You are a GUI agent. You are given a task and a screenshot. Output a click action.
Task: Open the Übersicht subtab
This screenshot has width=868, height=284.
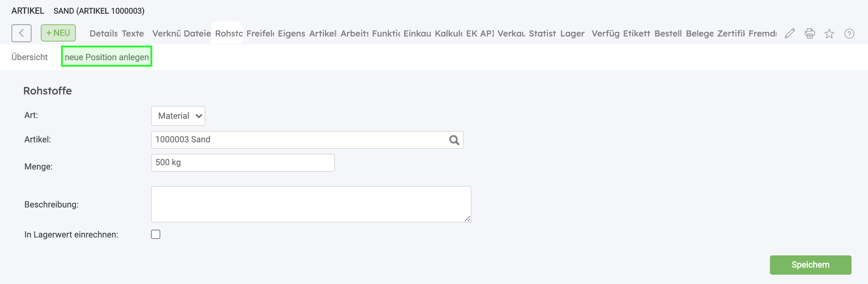pyautogui.click(x=30, y=57)
